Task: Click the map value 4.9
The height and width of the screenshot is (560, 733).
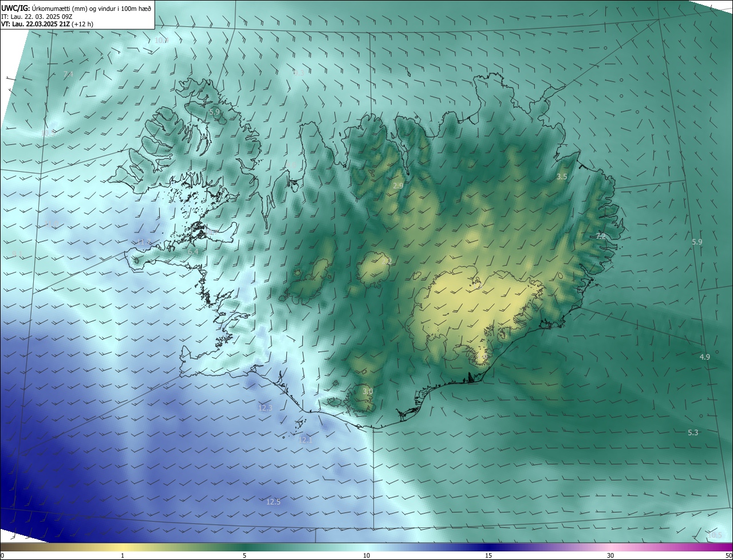Action: point(705,357)
